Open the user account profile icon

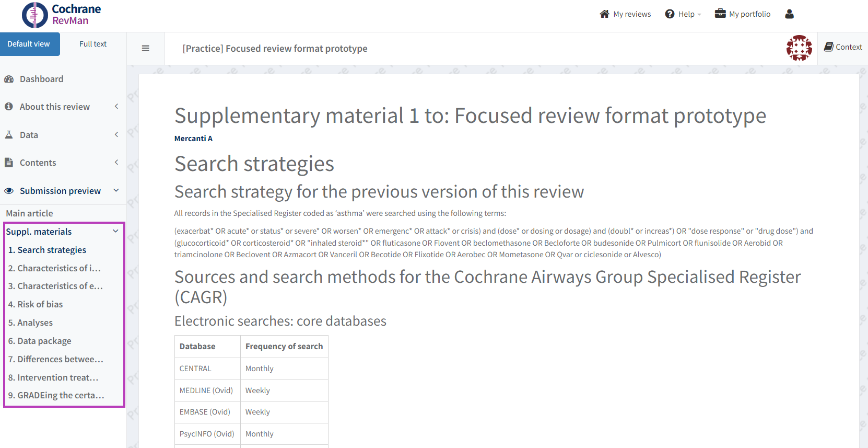coord(789,14)
